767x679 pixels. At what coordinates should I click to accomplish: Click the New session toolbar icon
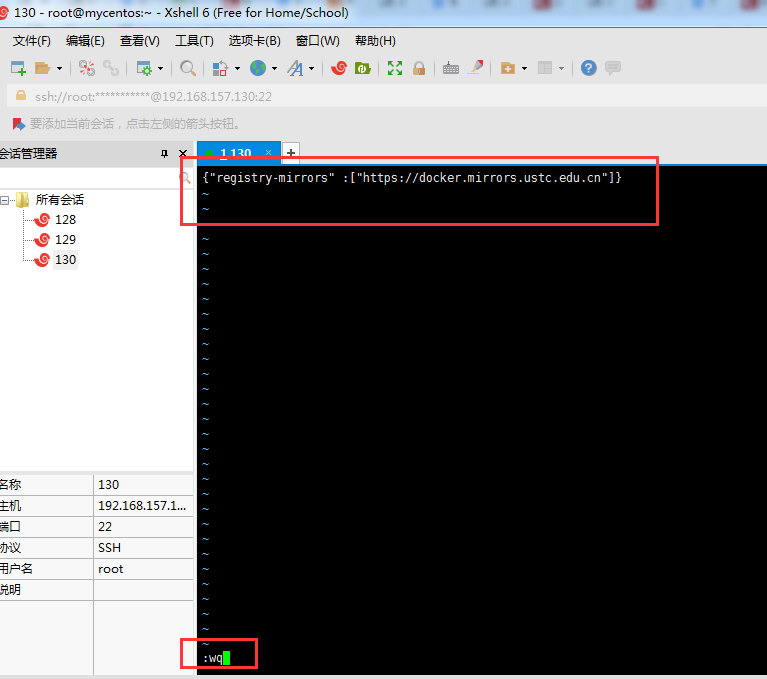click(x=18, y=68)
